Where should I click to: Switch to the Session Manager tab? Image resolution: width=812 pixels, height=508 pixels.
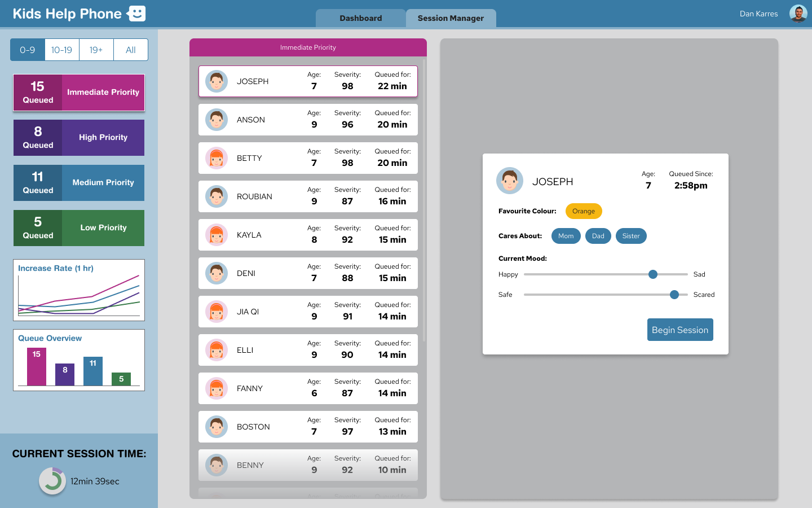coord(451,18)
